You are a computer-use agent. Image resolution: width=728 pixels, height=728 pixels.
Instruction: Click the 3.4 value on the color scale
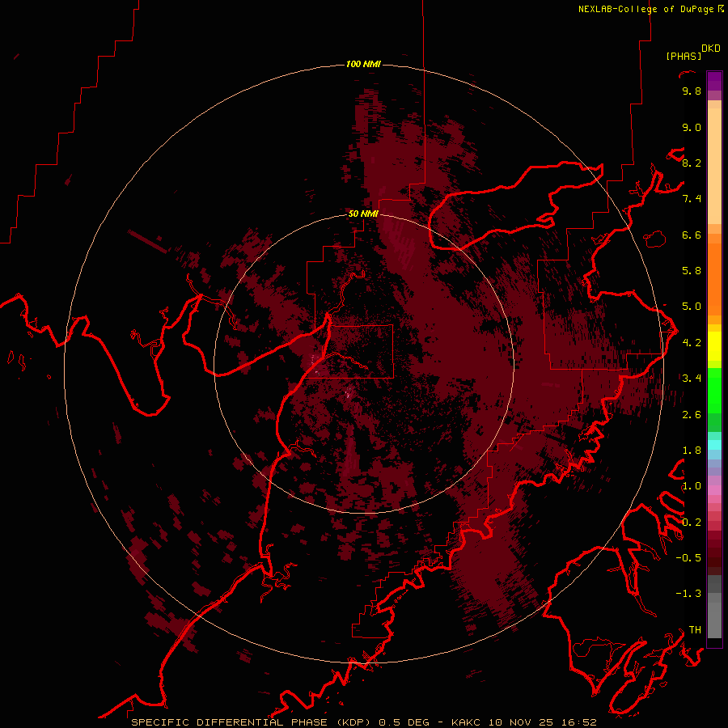click(692, 379)
